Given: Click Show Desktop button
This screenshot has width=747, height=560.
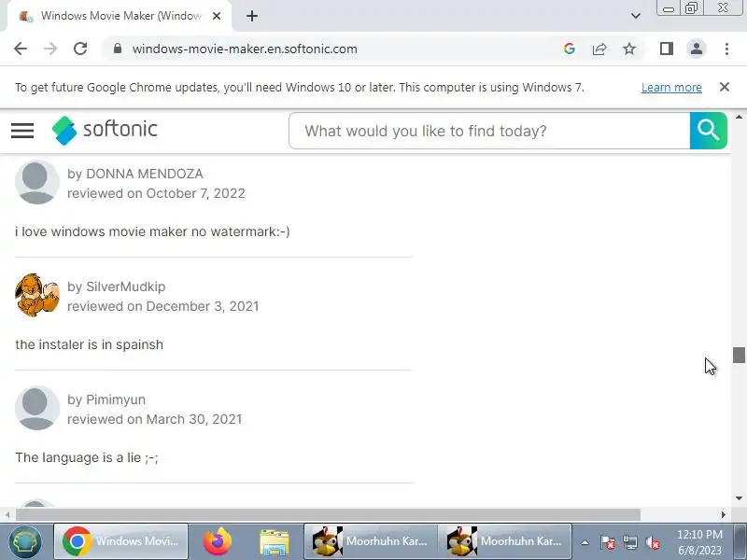Looking at the screenshot, I should (x=740, y=541).
